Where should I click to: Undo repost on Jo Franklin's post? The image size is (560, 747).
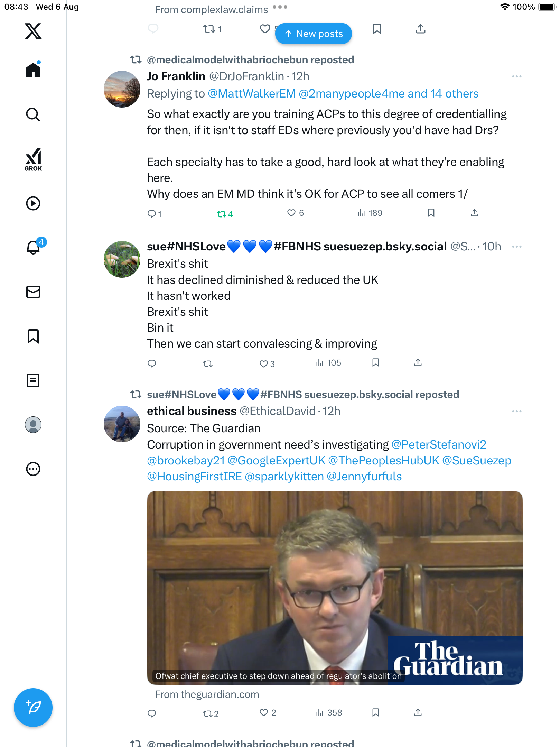[x=222, y=214]
